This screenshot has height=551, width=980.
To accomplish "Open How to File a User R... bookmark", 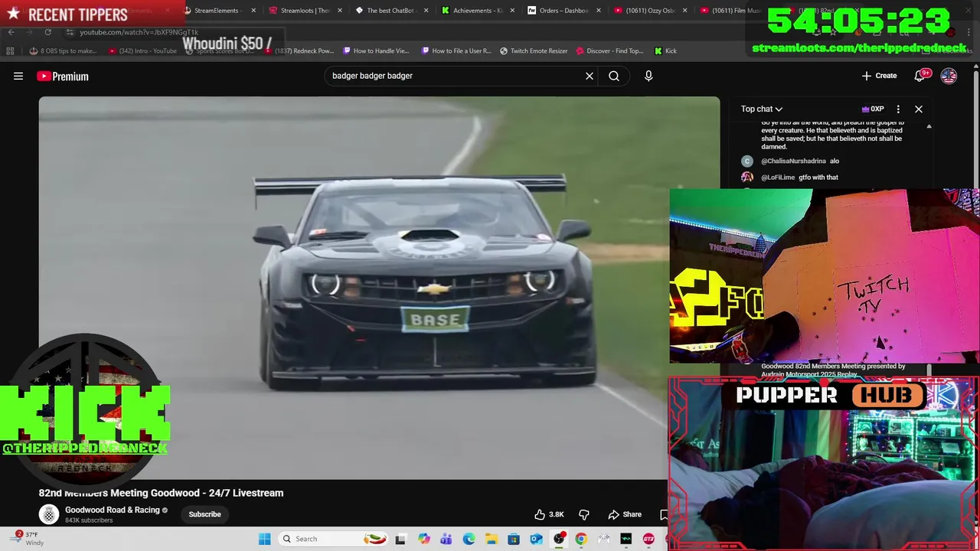I will click(x=456, y=51).
